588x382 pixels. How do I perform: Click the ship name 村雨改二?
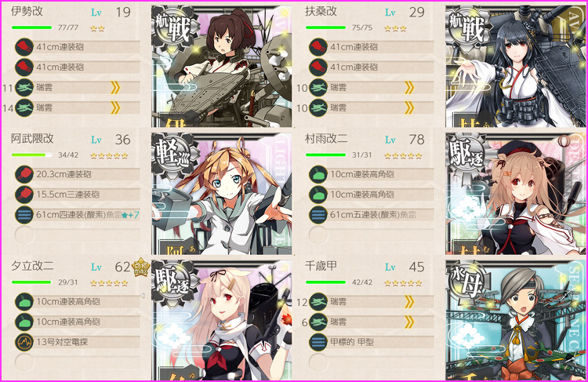tap(326, 139)
